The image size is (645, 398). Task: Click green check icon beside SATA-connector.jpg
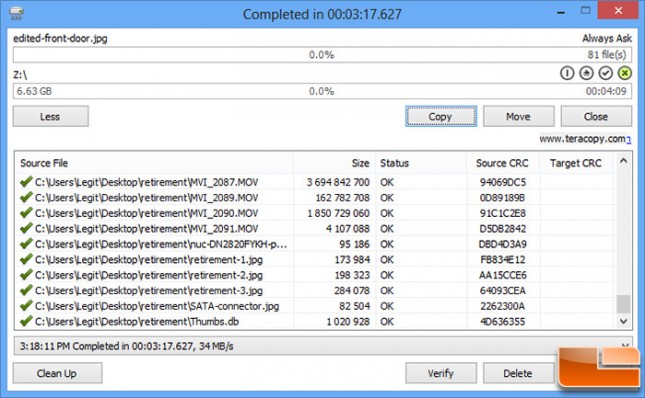point(26,305)
